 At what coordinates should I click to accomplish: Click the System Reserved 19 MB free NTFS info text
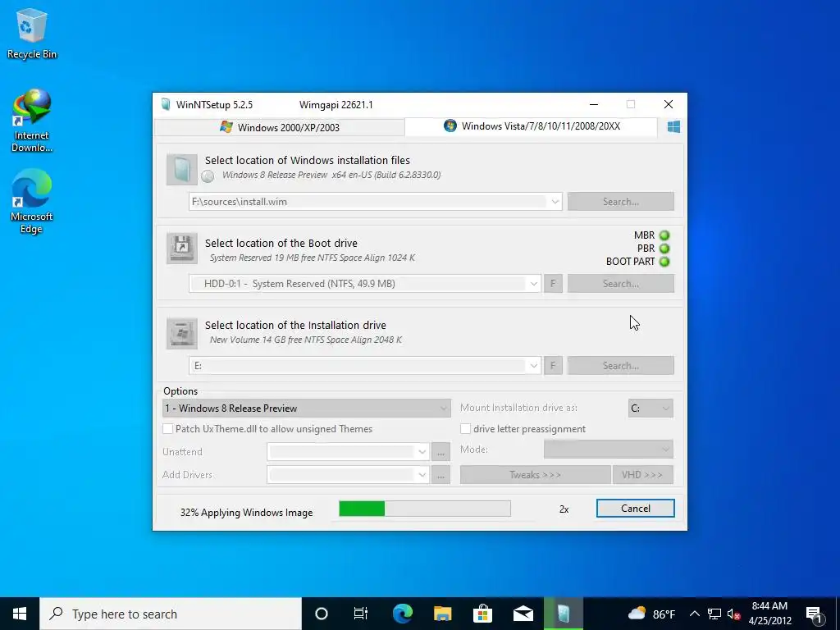313,258
